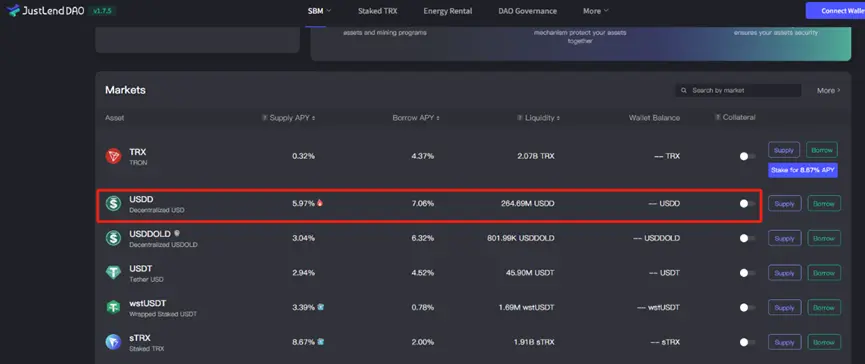This screenshot has height=364, width=865.
Task: Focus the Search by market field
Action: click(x=738, y=90)
